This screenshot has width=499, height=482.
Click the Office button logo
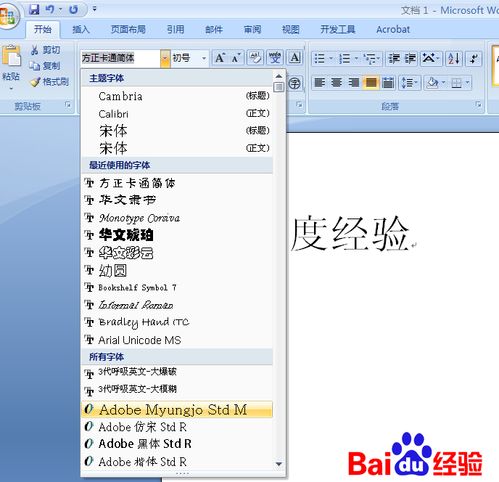[8, 16]
